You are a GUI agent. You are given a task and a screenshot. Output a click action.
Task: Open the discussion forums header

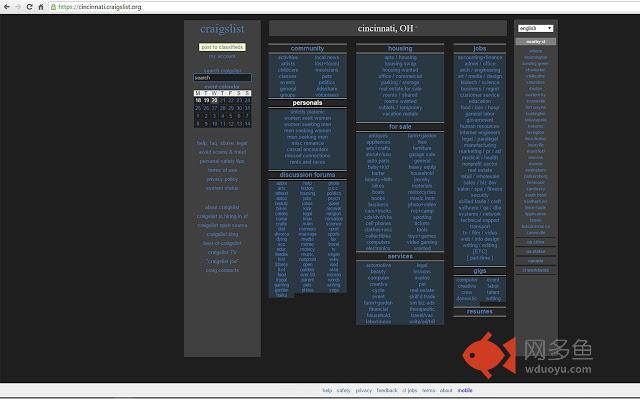click(x=307, y=175)
